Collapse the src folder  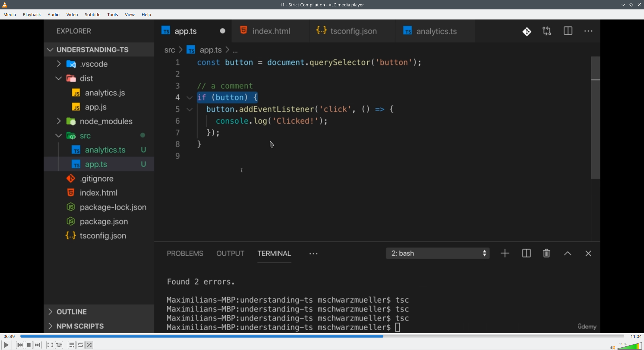tap(99, 136)
